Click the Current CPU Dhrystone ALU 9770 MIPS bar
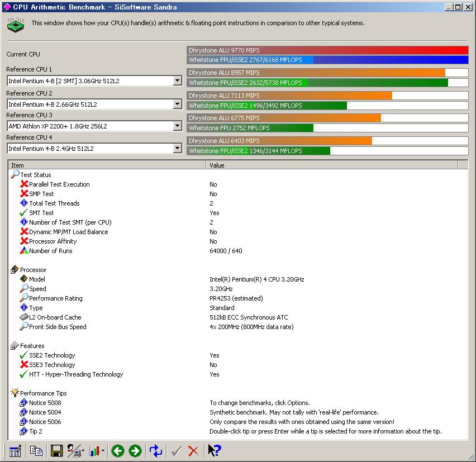This screenshot has width=476, height=462. [x=327, y=50]
